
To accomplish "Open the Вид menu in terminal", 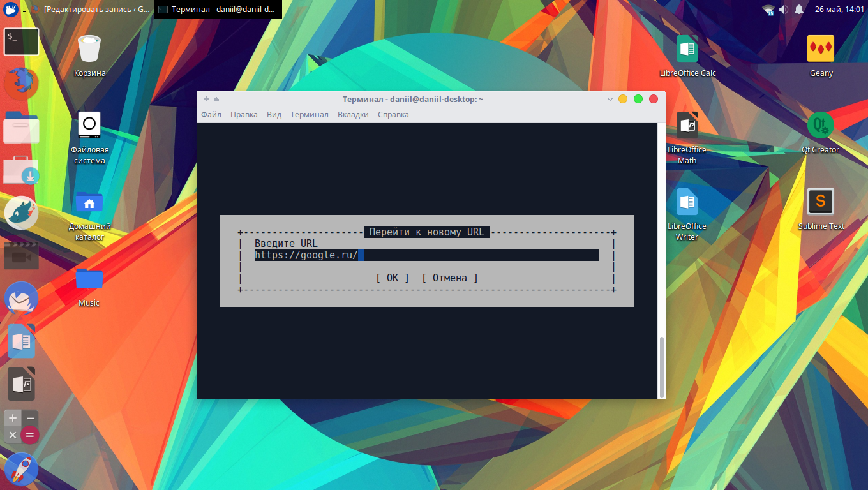I will point(274,115).
